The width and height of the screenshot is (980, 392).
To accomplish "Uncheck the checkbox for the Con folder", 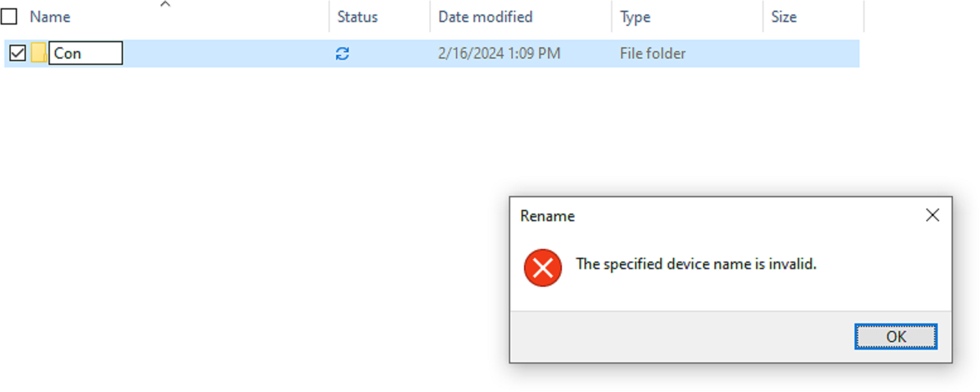I will coord(18,54).
